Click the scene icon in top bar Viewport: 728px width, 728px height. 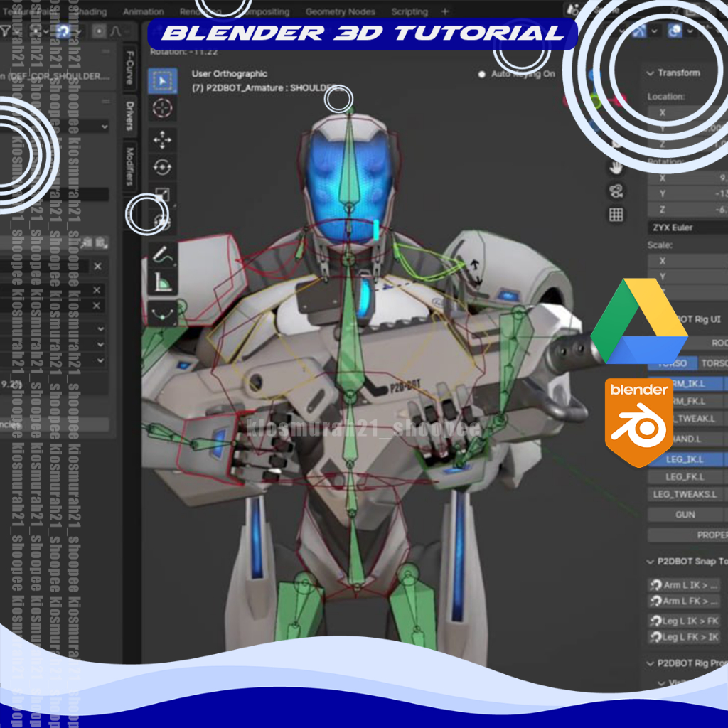(x=574, y=9)
